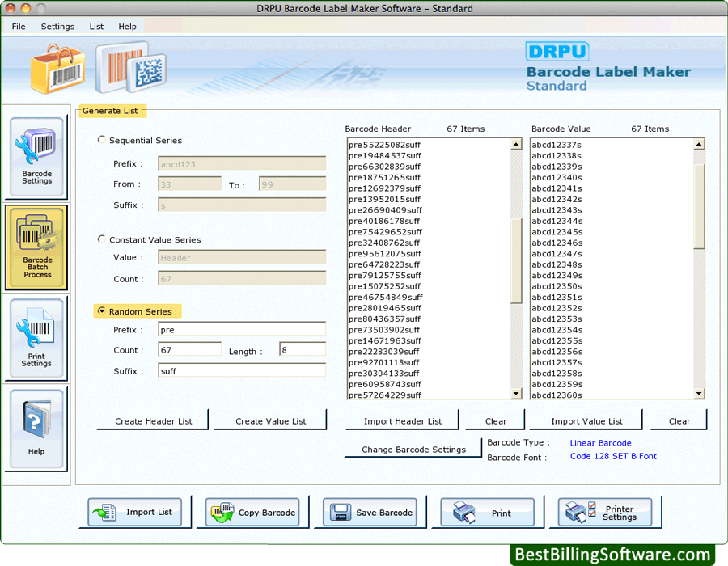Open the File menu

point(19,27)
